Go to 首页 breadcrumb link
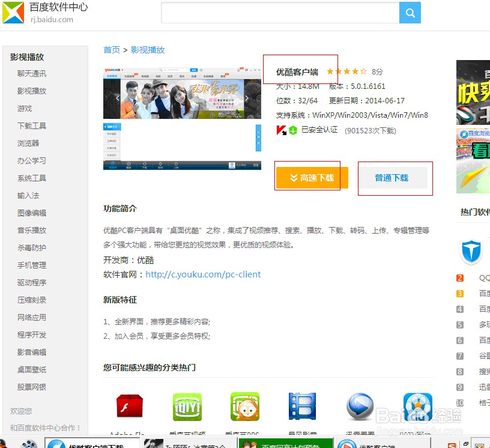 [112, 50]
